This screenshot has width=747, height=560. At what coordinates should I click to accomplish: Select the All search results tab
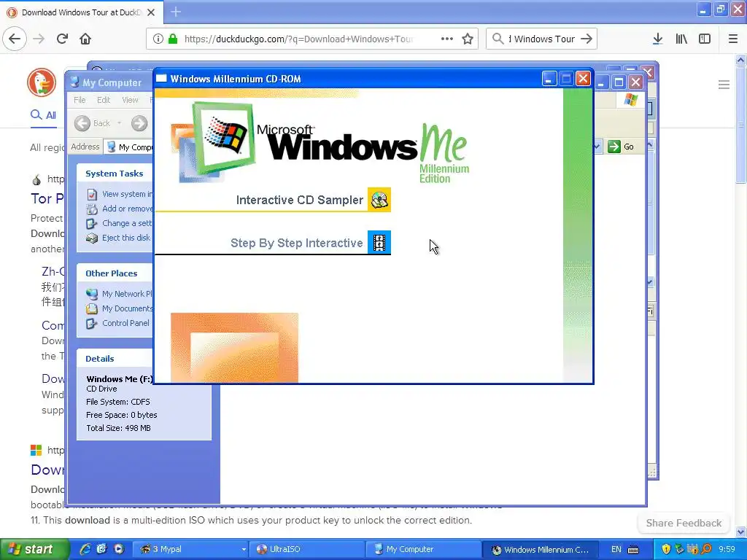point(44,115)
